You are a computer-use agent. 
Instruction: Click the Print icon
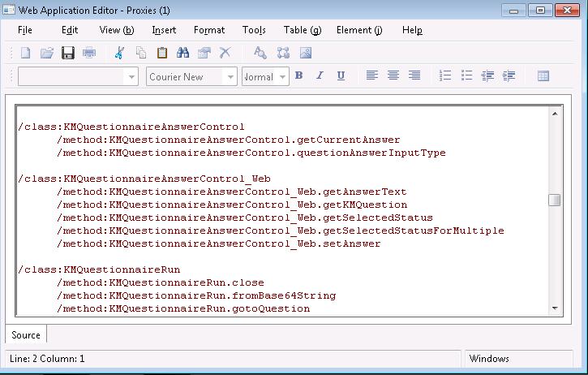pyautogui.click(x=89, y=53)
